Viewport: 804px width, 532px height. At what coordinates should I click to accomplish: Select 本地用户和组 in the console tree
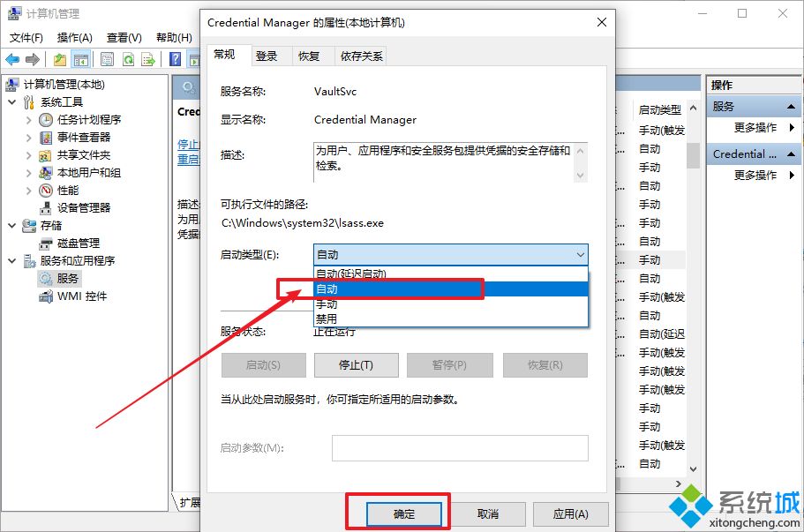pos(89,173)
